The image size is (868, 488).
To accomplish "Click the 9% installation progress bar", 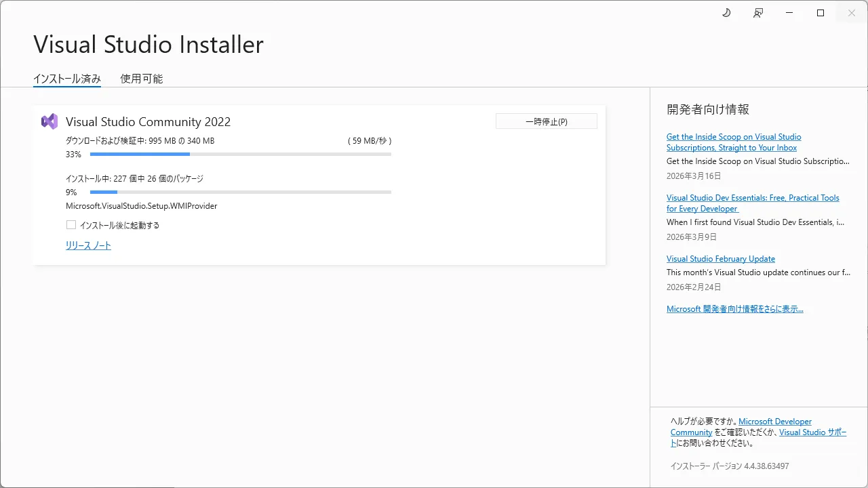I will tap(241, 192).
